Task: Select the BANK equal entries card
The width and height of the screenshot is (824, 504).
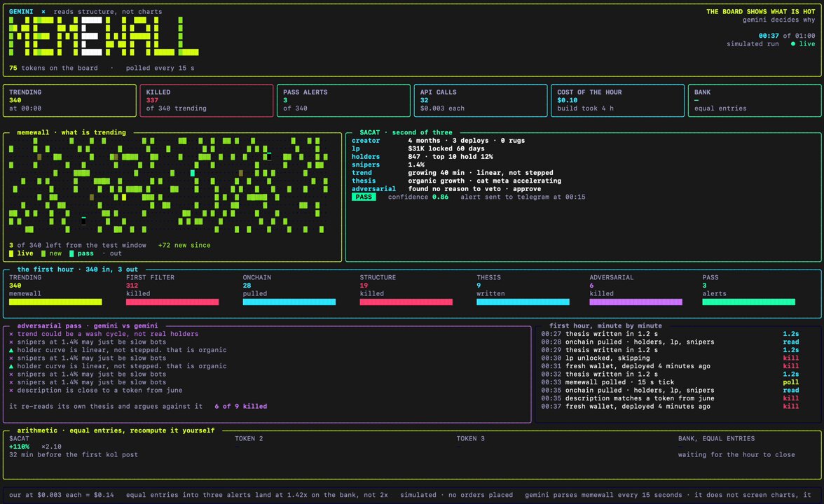Action: point(755,100)
